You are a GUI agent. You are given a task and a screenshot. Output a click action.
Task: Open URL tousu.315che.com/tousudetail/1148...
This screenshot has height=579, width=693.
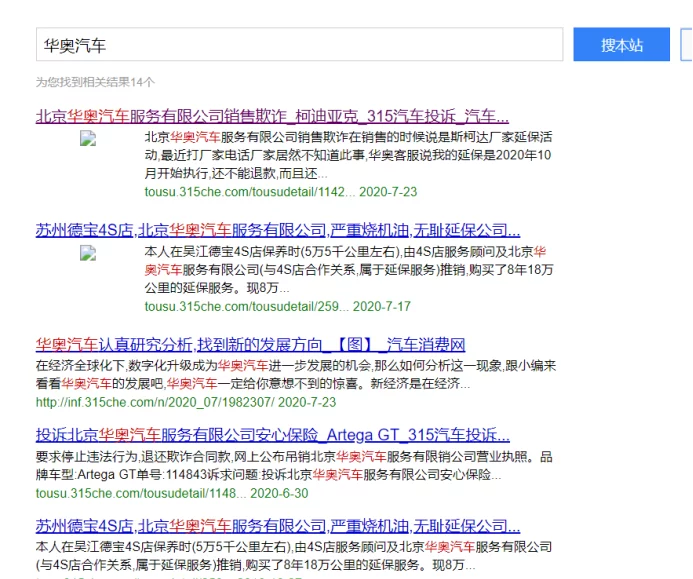141,493
